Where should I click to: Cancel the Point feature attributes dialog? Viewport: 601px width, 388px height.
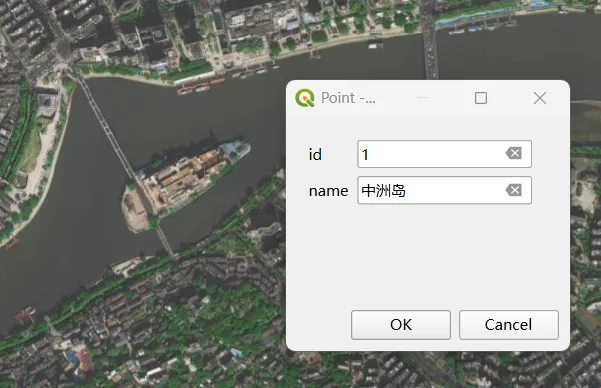click(x=509, y=325)
